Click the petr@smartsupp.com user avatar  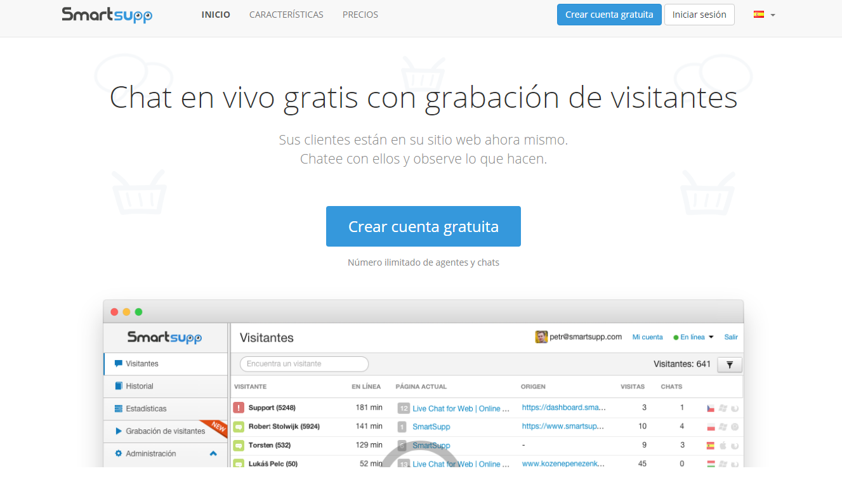[541, 337]
